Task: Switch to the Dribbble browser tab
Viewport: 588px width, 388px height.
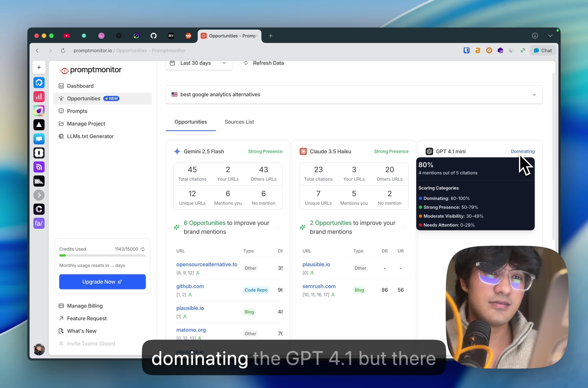Action: click(101, 36)
